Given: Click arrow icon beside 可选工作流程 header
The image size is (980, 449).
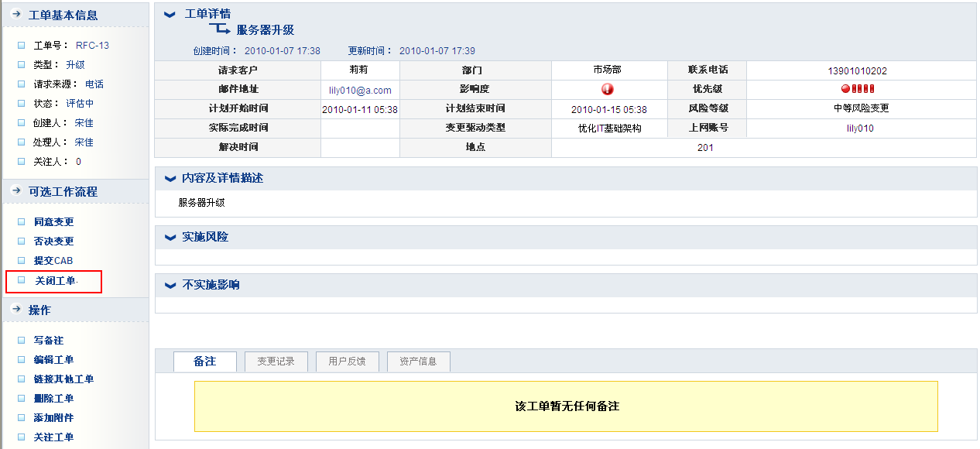Looking at the screenshot, I should coord(15,191).
